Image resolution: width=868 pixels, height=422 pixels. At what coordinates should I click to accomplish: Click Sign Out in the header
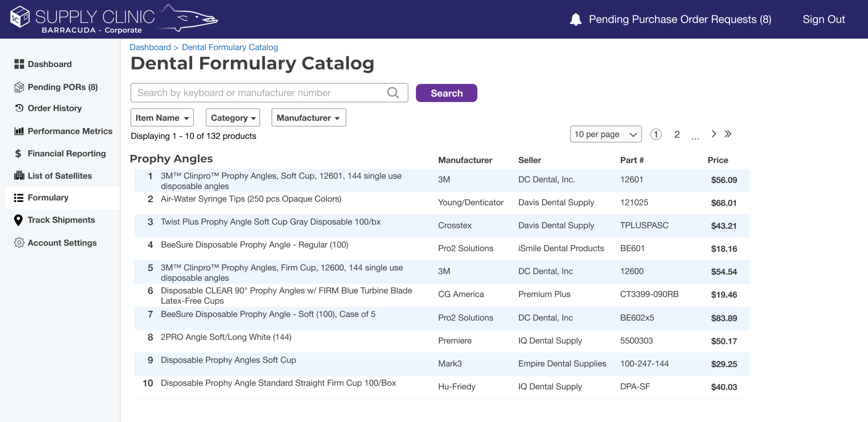824,19
